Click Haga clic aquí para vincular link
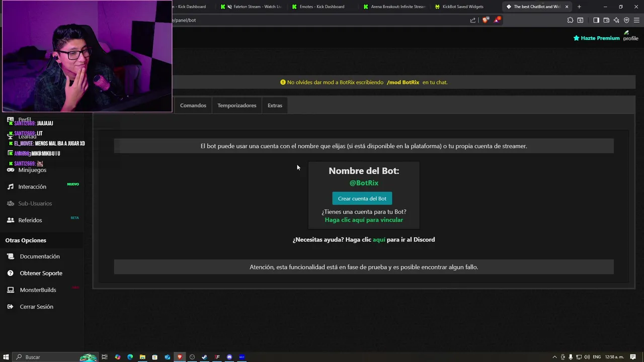Screen dimensions: 644x362 point(364,220)
